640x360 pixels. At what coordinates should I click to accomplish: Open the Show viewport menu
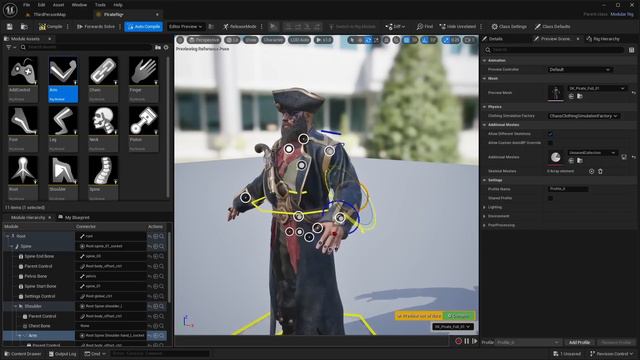click(x=251, y=40)
